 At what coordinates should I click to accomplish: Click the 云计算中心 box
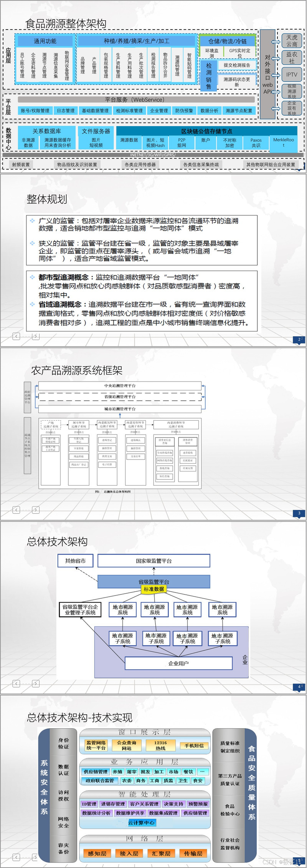click(142, 823)
